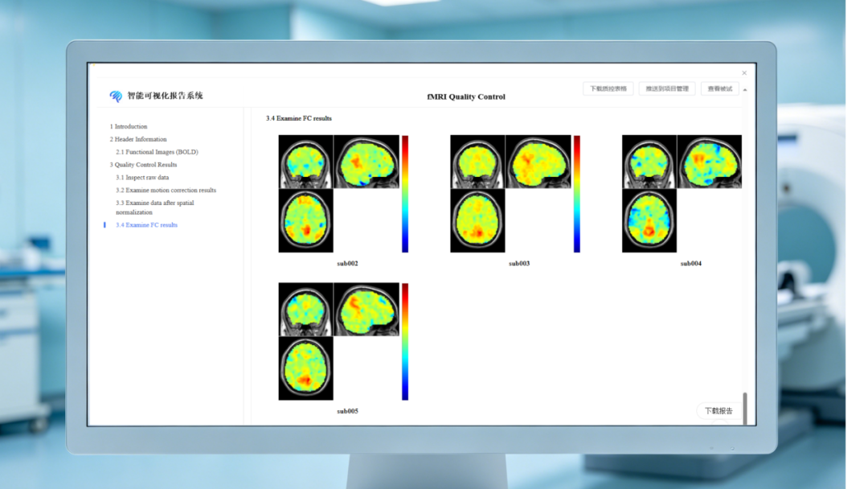Screen dimensions: 868x489
Task: Jump to 3 Quality Control Results
Action: 143,165
